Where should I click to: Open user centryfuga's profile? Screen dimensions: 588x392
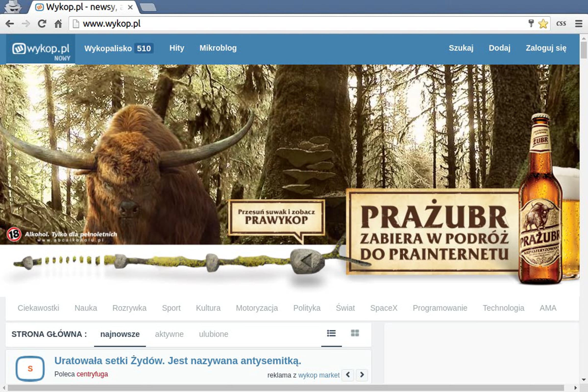pos(92,374)
